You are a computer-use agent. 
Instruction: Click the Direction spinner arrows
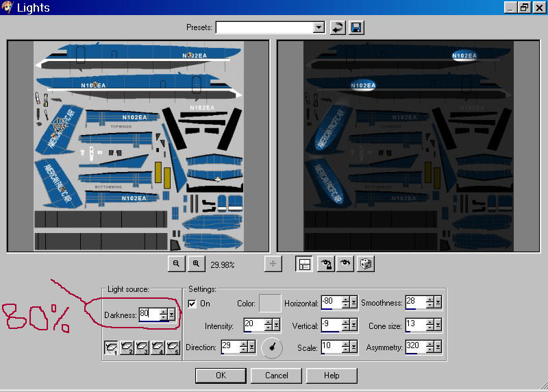click(244, 347)
